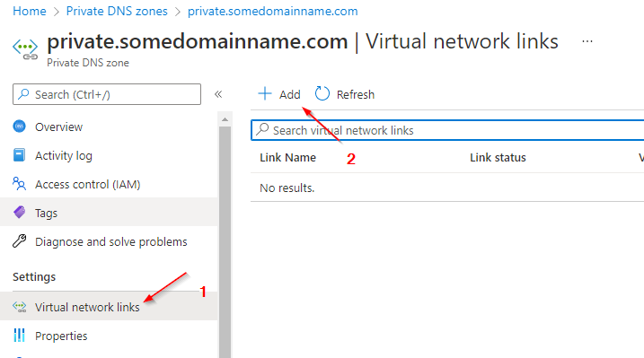Click the No results. row text

tap(287, 188)
